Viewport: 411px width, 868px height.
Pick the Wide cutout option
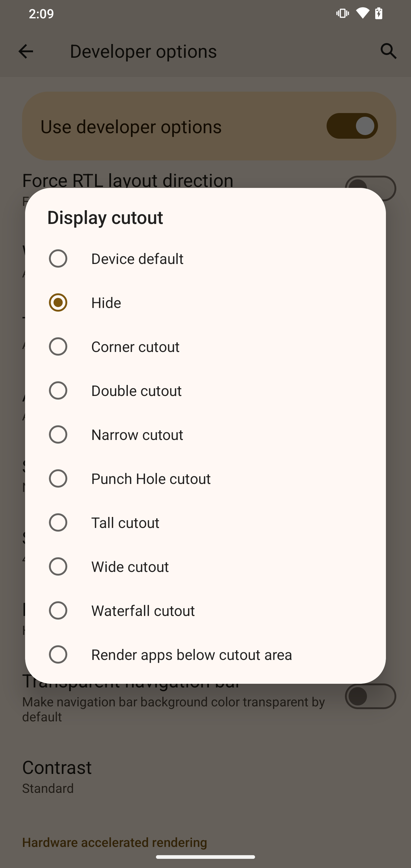click(58, 567)
